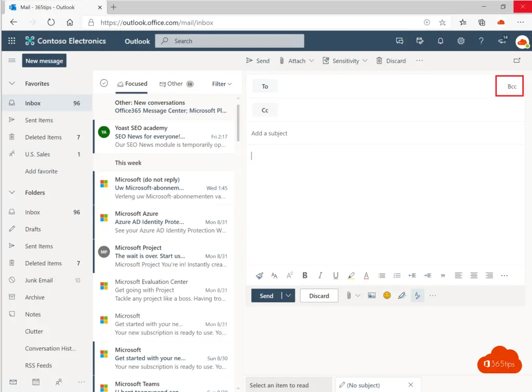
Task: Insert pictures inline with the image icon
Action: point(371,295)
